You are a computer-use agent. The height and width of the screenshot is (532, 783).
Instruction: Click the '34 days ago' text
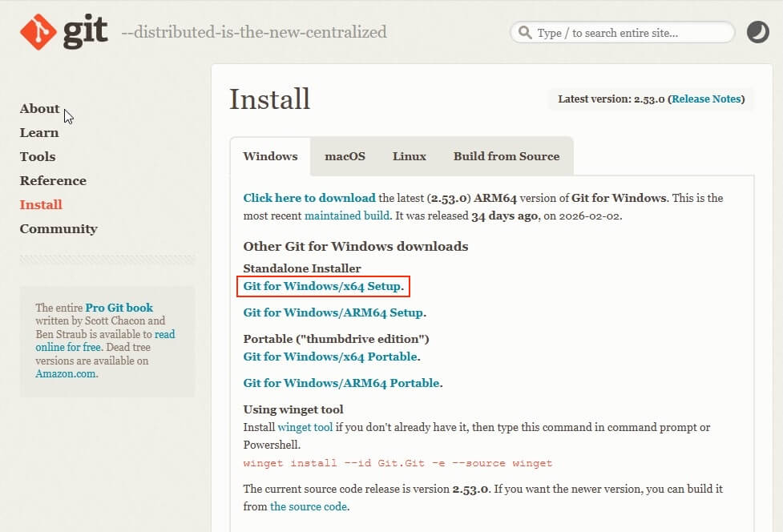(504, 216)
